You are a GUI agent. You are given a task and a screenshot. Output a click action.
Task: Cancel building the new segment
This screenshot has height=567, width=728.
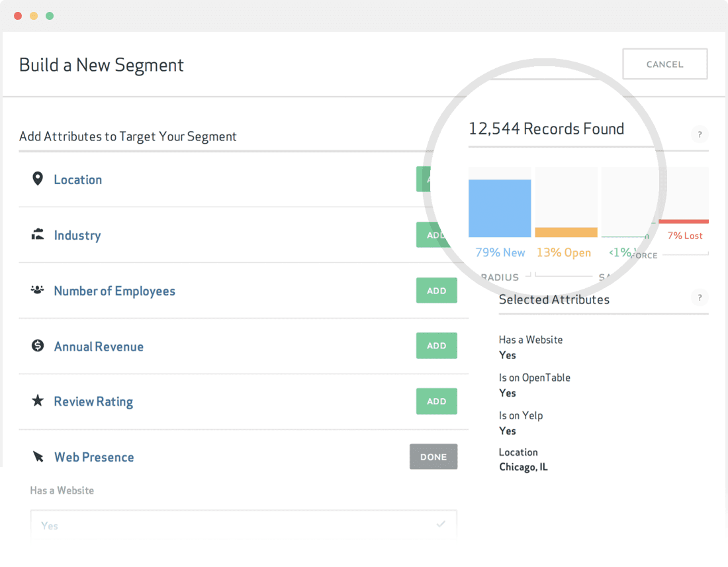pos(664,64)
